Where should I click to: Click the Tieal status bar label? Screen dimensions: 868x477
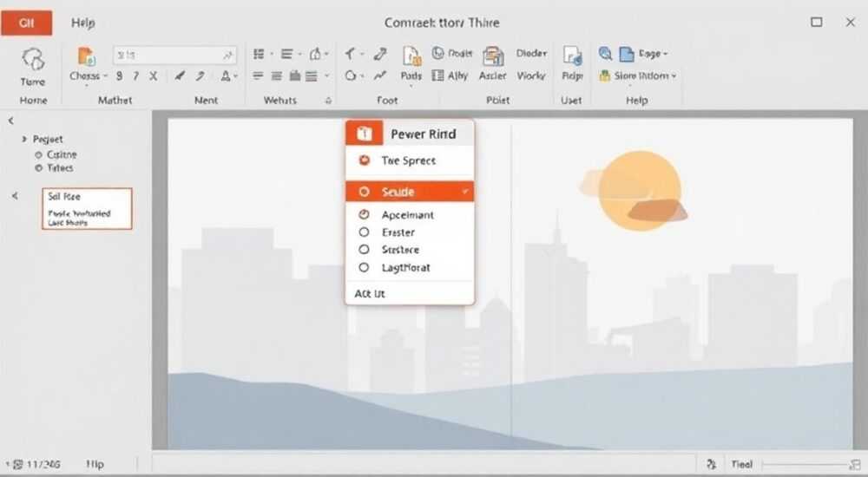coord(742,464)
